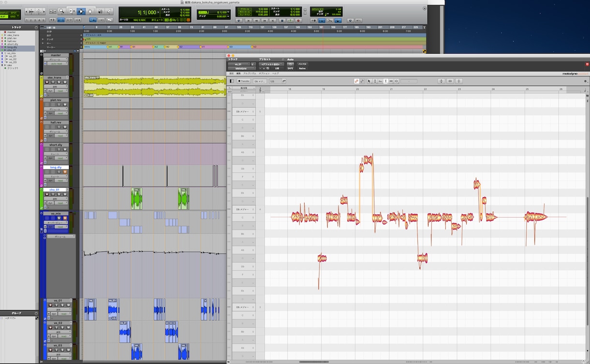Open Melodyne scale key dropdown
The image size is (590, 364).
point(260,81)
